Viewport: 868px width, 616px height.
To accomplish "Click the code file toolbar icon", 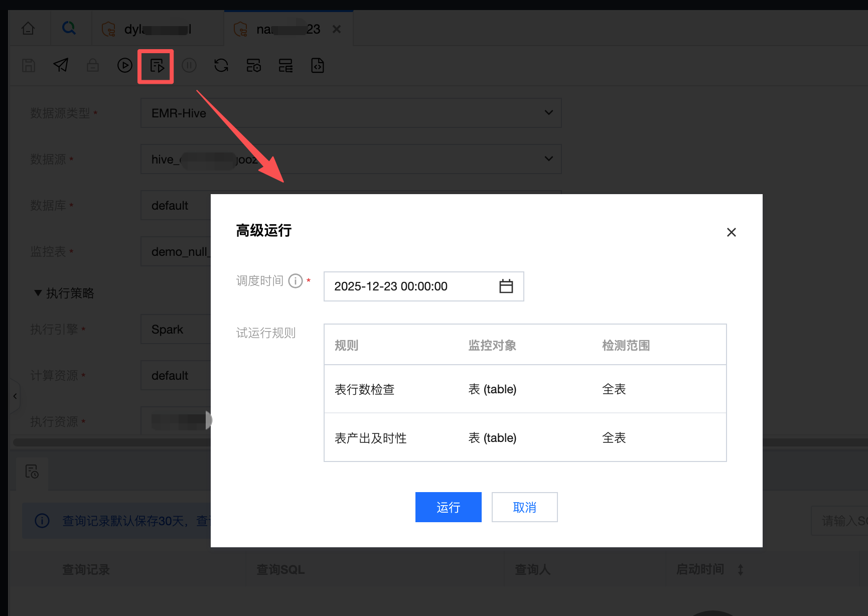I will 318,65.
